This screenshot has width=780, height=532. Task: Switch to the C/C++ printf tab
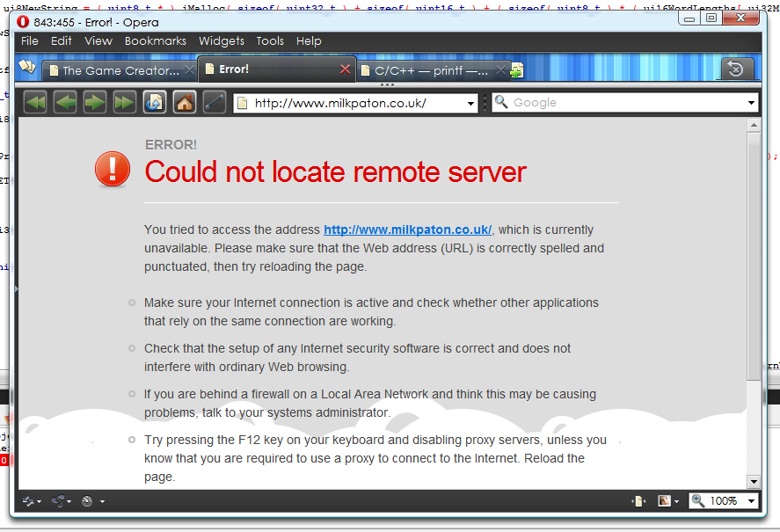(433, 70)
